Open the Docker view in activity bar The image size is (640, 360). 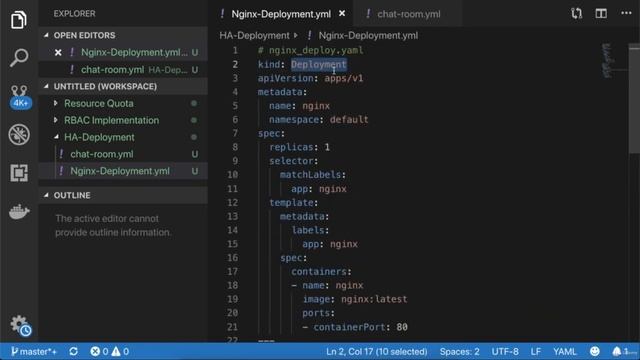click(x=19, y=211)
